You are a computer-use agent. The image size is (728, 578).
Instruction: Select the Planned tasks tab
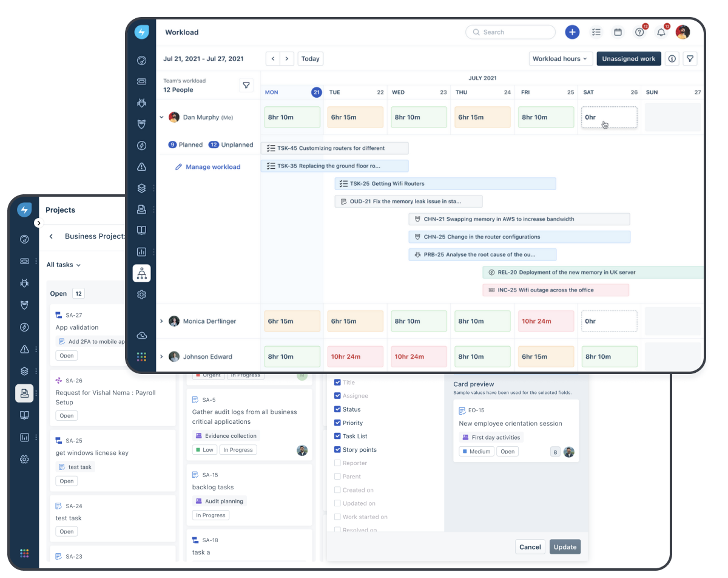(x=185, y=144)
